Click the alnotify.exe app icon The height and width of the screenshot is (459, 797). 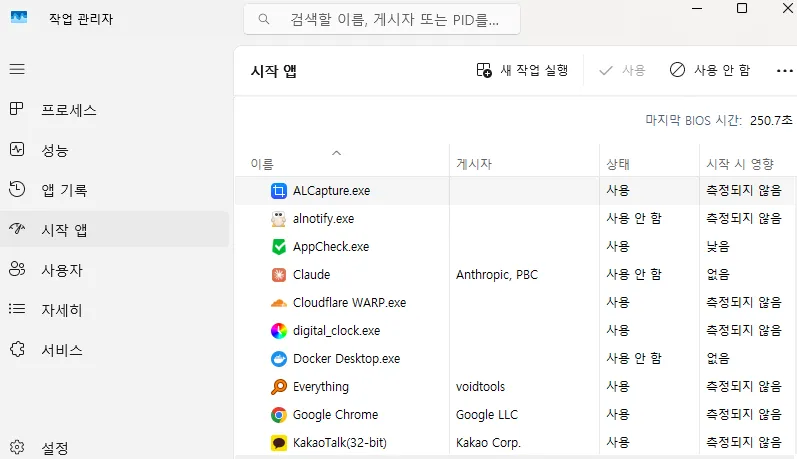[279, 219]
